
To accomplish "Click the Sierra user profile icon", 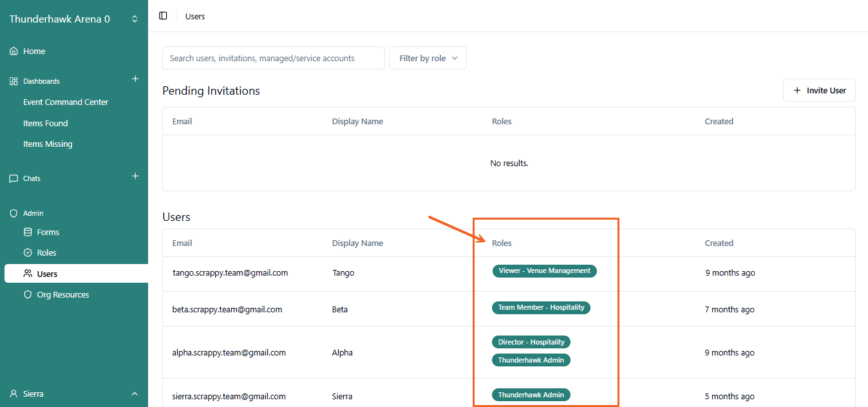I will coord(14,393).
